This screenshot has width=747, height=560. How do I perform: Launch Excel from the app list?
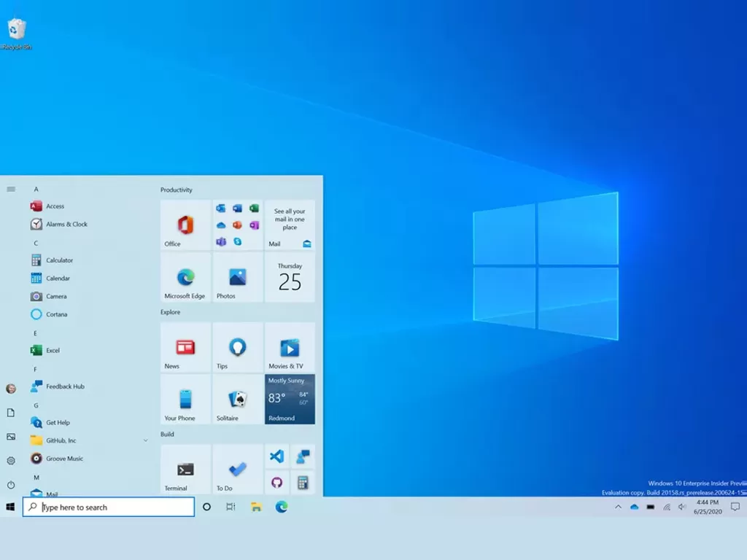[88, 351]
